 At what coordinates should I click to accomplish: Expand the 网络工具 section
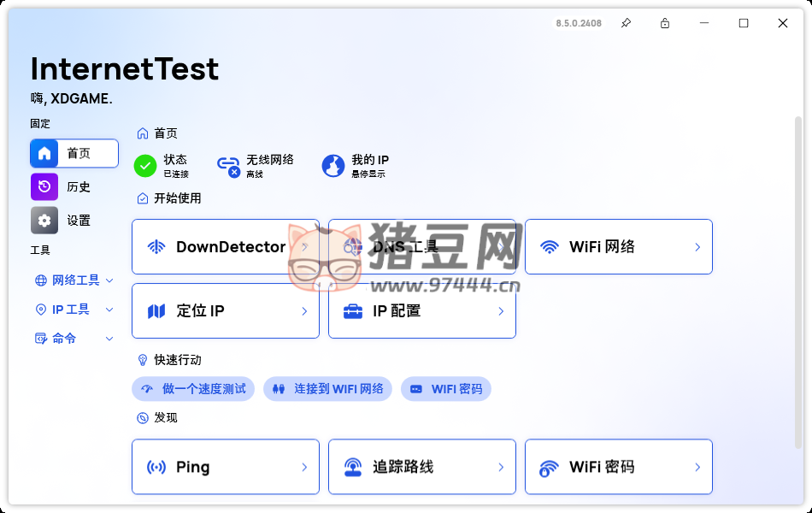point(74,280)
